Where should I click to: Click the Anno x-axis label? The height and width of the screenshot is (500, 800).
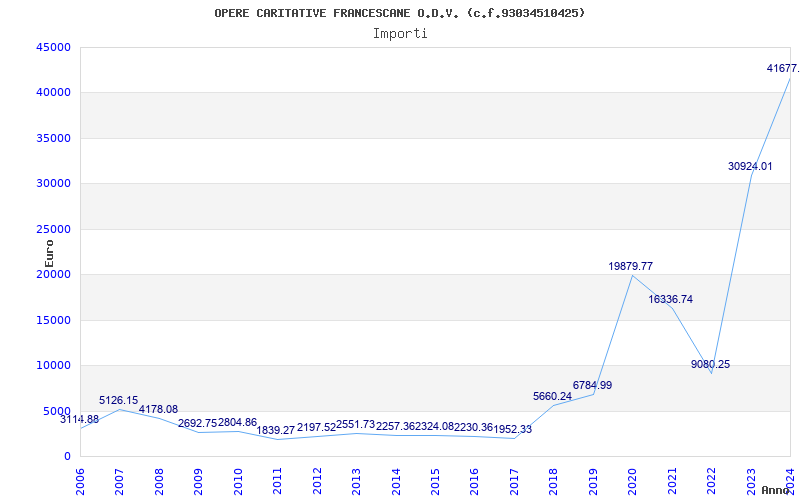click(x=776, y=490)
